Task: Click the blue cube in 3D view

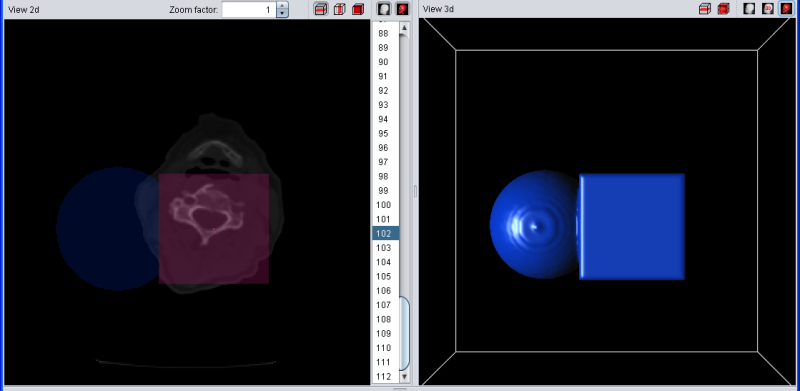Action: click(632, 227)
